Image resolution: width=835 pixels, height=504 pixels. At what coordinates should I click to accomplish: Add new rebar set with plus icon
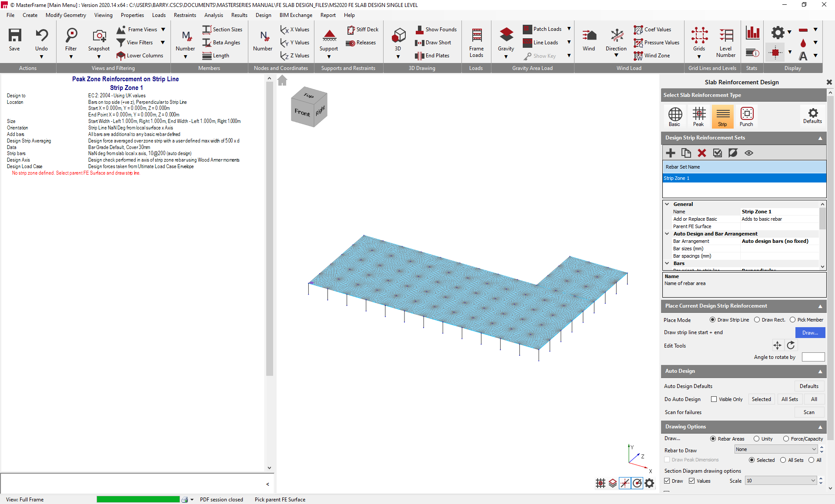tap(671, 153)
